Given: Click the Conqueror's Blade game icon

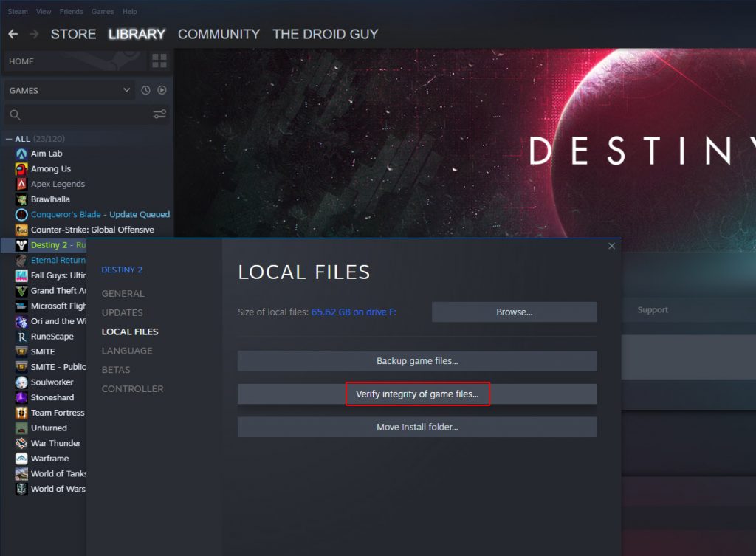Looking at the screenshot, I should 21,215.
